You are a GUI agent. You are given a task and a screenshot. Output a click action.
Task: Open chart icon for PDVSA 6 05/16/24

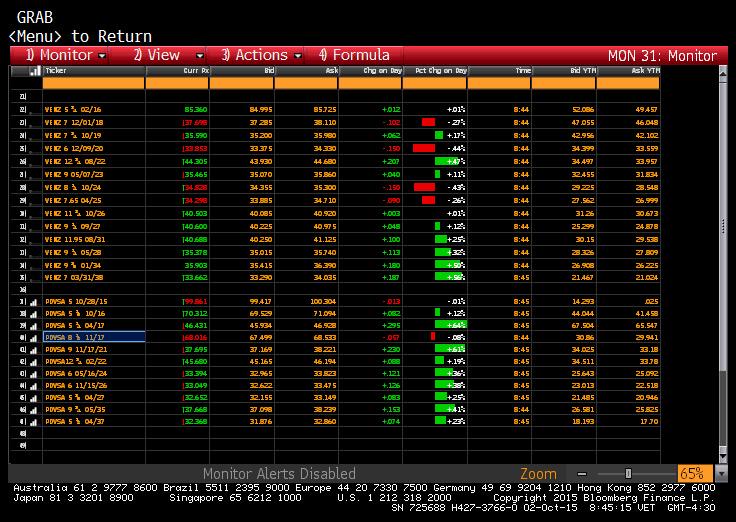point(33,374)
